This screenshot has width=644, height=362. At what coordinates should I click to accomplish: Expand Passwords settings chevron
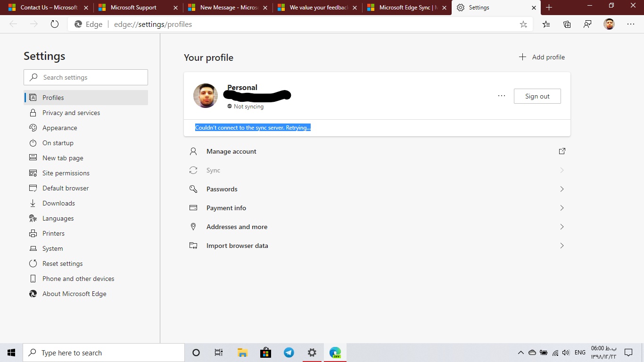point(562,189)
